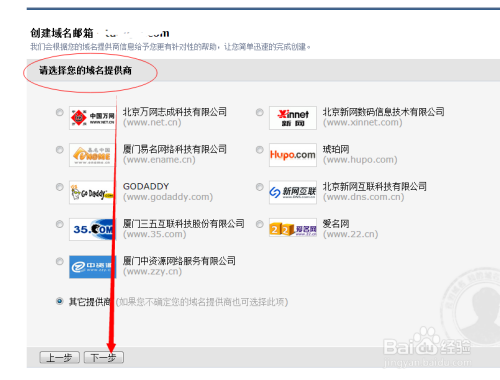The image size is (500, 380).
Task: Select radio for 北京新网互联科技有限公司
Action: 260,187
